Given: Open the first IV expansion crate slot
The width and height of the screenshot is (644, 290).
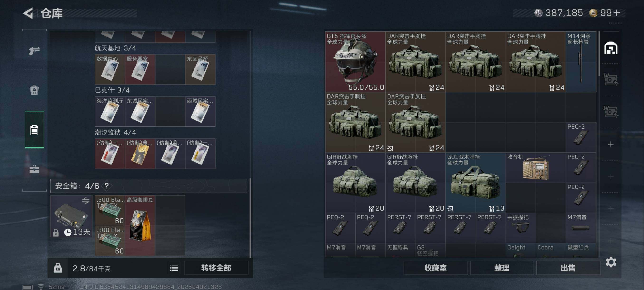Looking at the screenshot, I should pyautogui.click(x=611, y=80).
